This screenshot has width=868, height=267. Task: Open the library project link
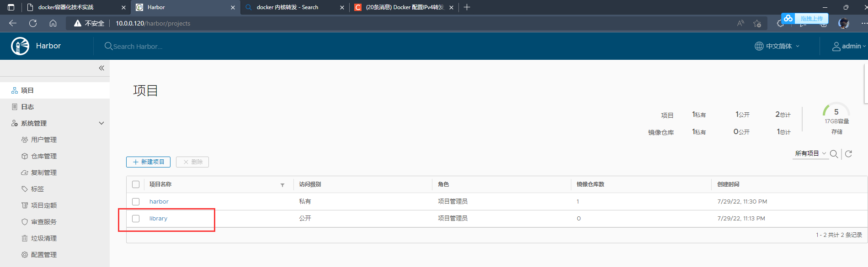159,219
